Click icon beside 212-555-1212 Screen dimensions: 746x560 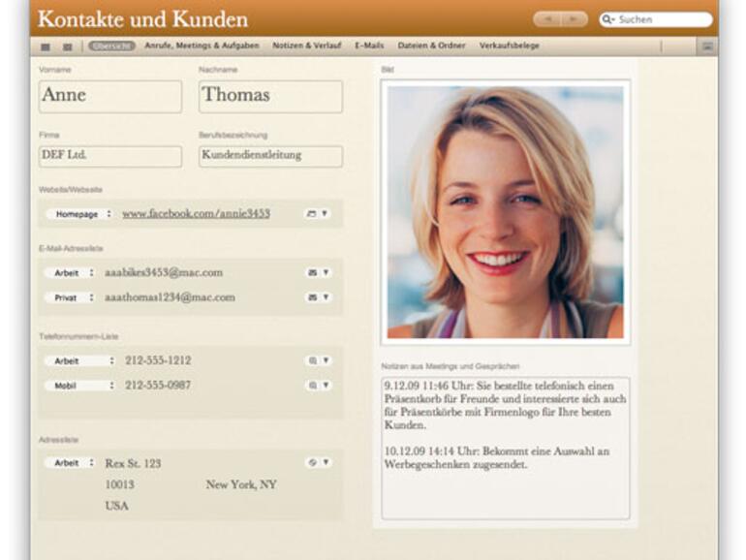point(313,360)
